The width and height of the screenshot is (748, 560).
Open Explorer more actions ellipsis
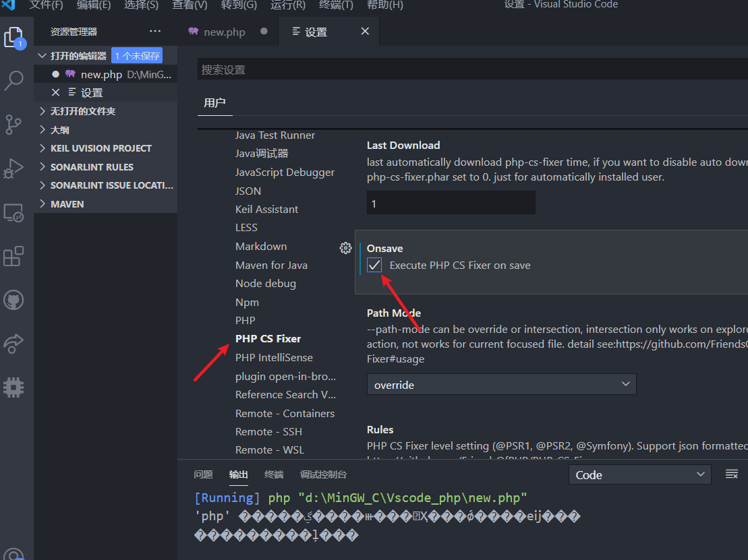[x=155, y=32]
